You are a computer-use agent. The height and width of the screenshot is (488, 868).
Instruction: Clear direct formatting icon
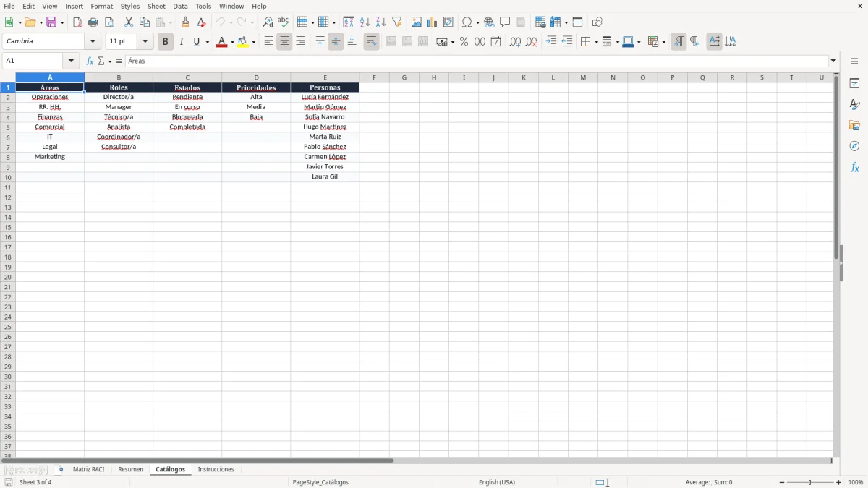[x=201, y=22]
